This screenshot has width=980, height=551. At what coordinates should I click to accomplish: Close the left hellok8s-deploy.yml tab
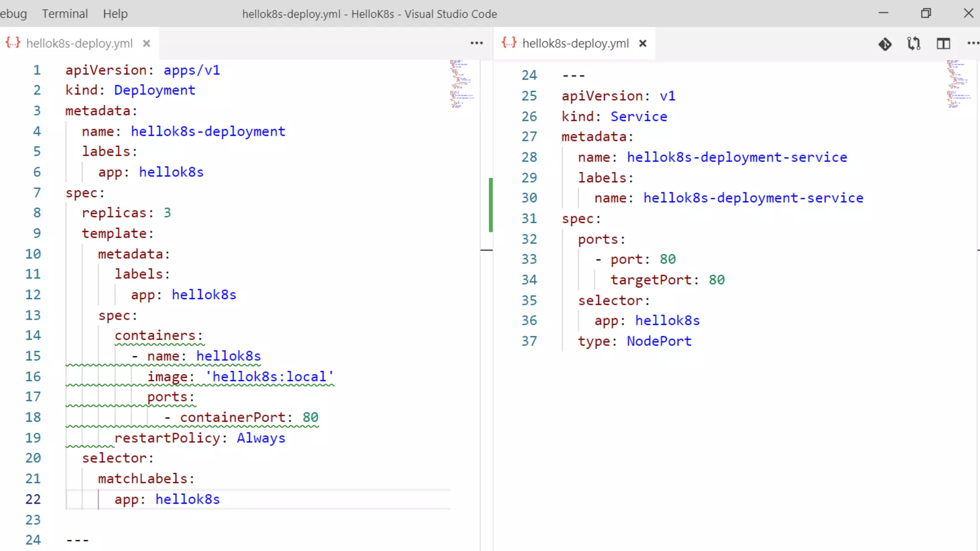(x=146, y=44)
